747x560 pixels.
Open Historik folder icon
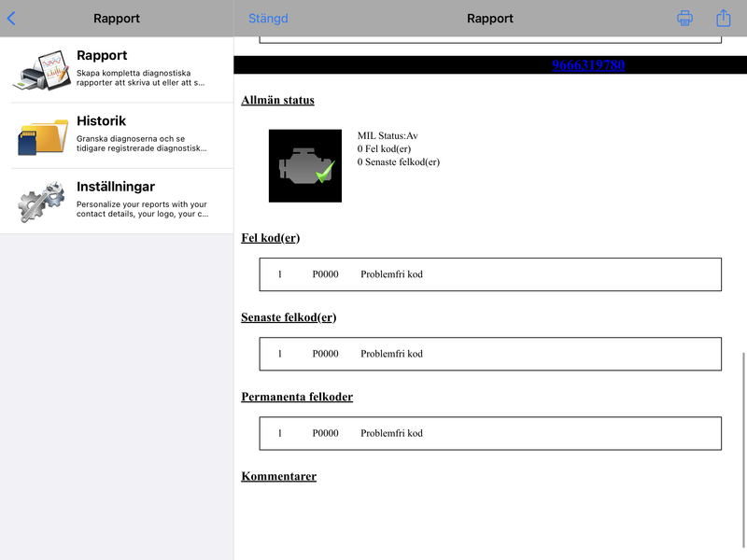43,136
